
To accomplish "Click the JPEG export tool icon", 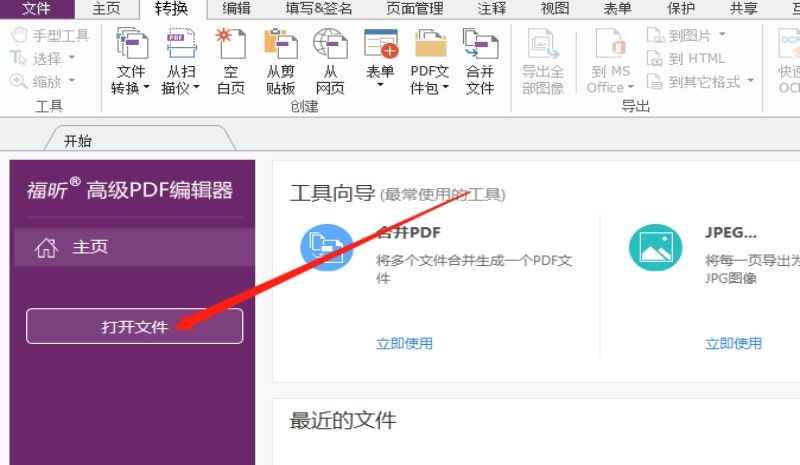I will click(x=656, y=248).
